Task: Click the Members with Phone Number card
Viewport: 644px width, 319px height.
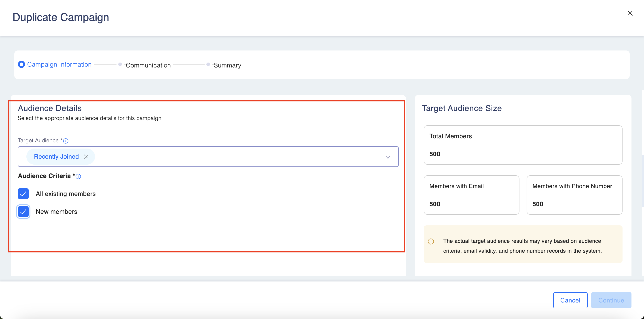Action: [x=574, y=195]
